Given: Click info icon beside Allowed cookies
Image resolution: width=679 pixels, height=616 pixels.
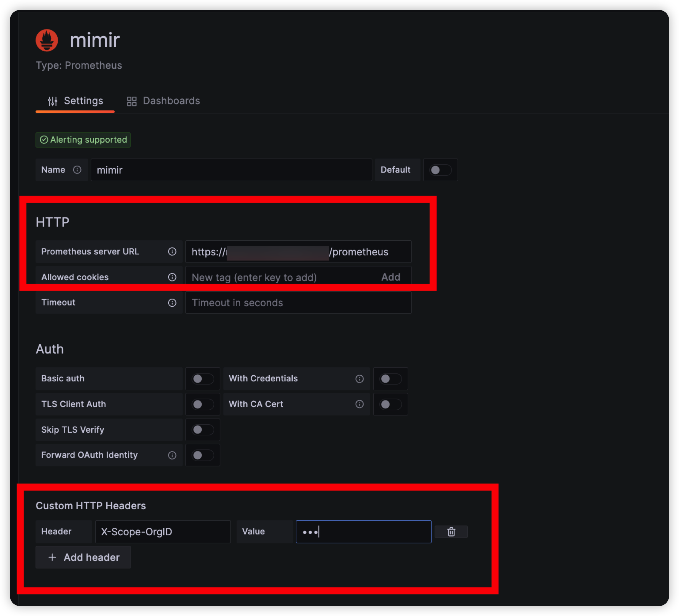Looking at the screenshot, I should coord(172,277).
